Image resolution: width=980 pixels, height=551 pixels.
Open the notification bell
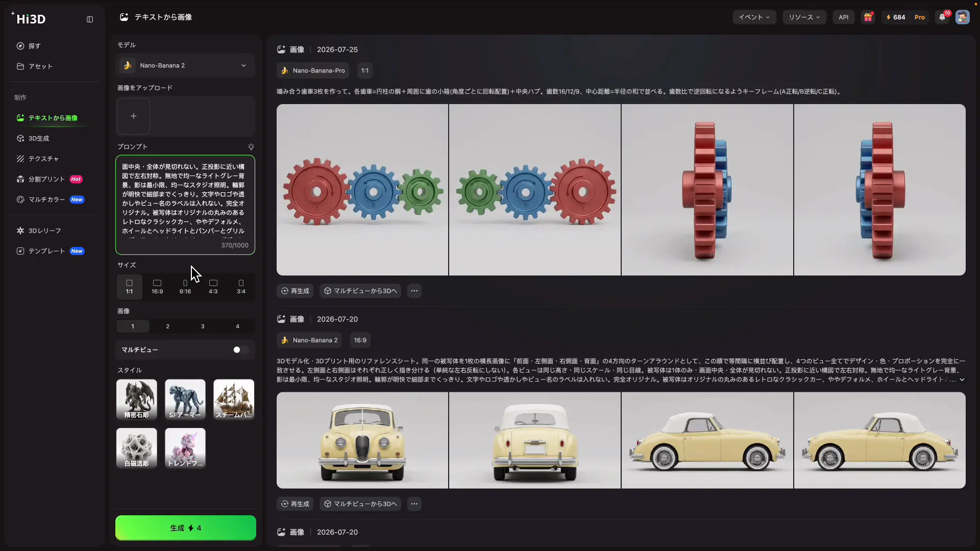tap(942, 17)
